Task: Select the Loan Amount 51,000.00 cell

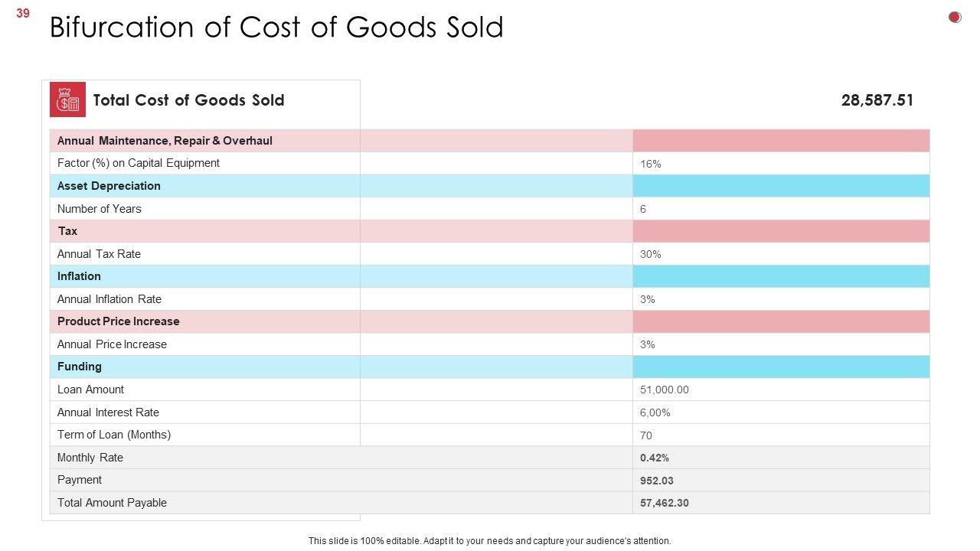Action: [665, 390]
